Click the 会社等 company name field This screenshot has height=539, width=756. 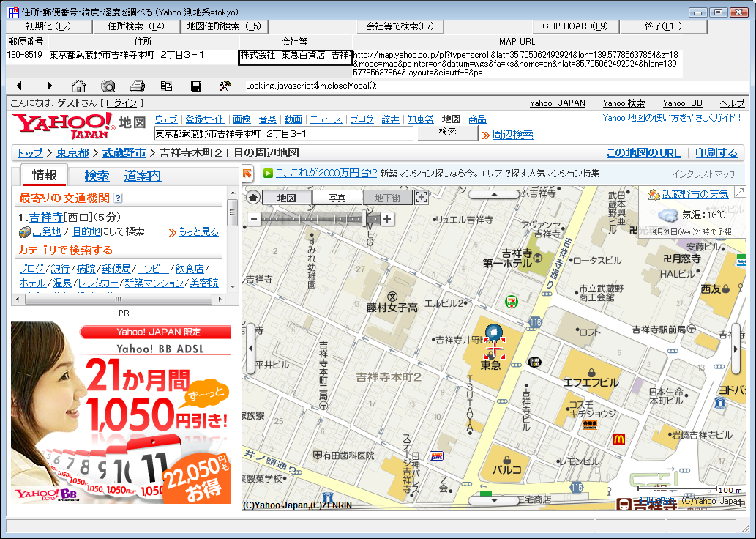tap(295, 57)
